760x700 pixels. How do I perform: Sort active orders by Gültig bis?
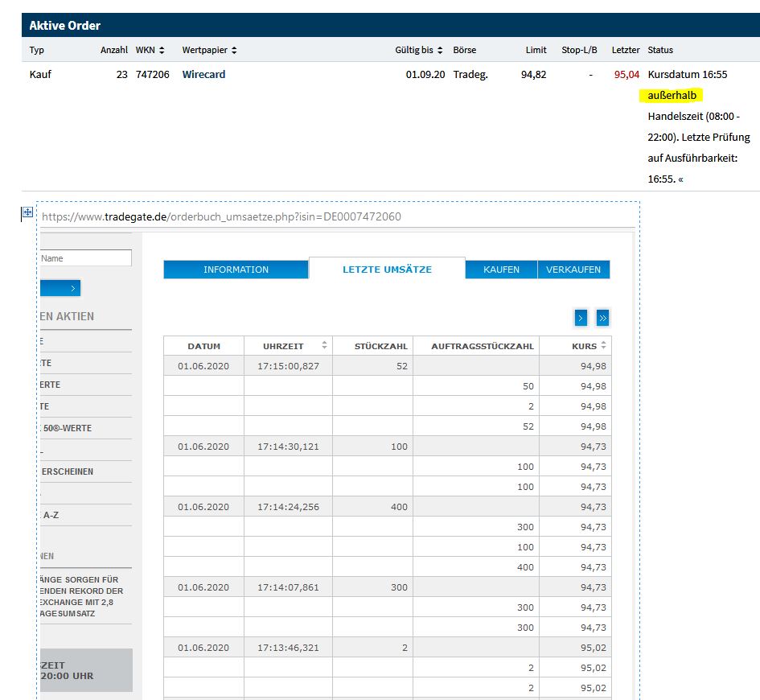point(440,50)
